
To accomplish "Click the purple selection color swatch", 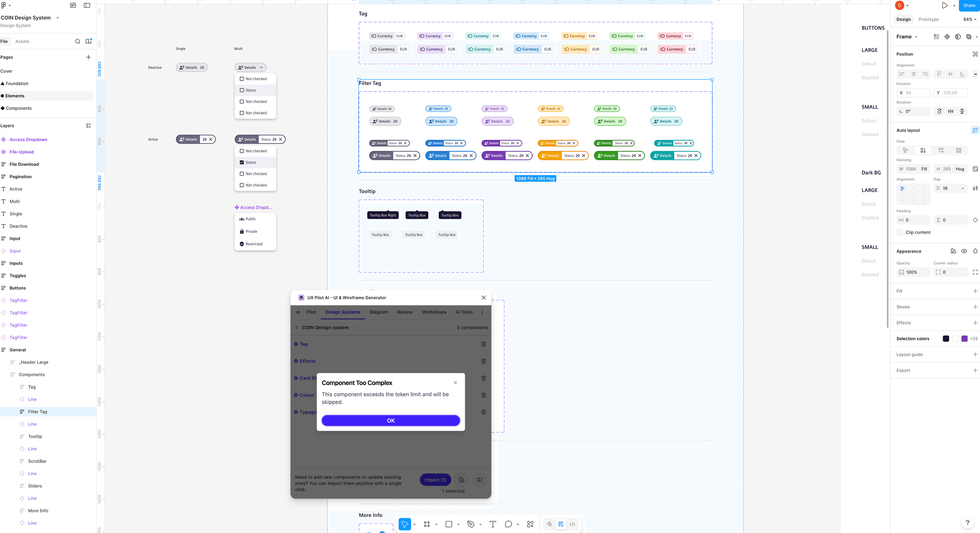I will [x=964, y=339].
